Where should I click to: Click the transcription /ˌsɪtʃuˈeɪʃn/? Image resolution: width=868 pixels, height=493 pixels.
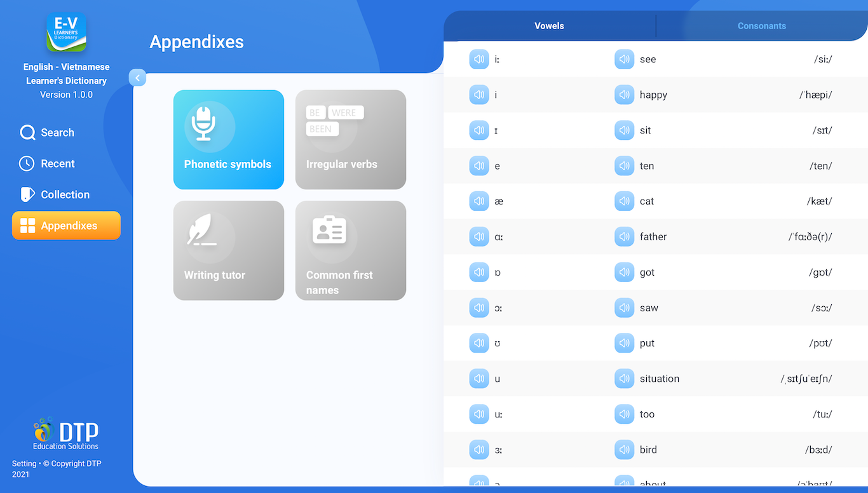[x=806, y=379]
